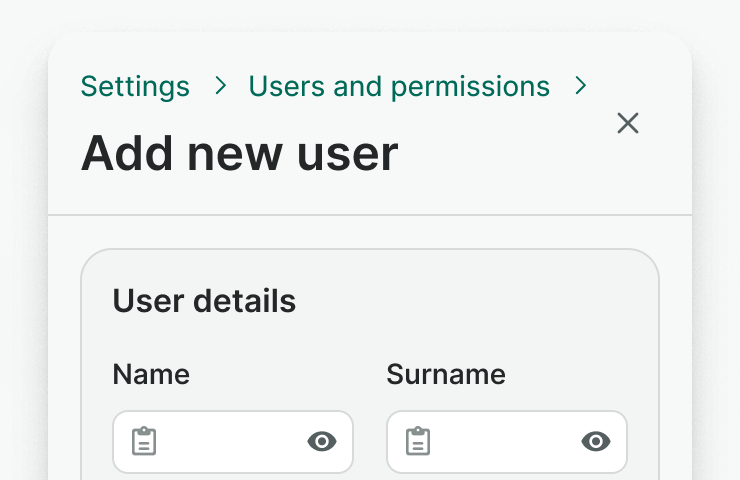
Task: Open the Users and permissions breadcrumb
Action: coord(399,87)
